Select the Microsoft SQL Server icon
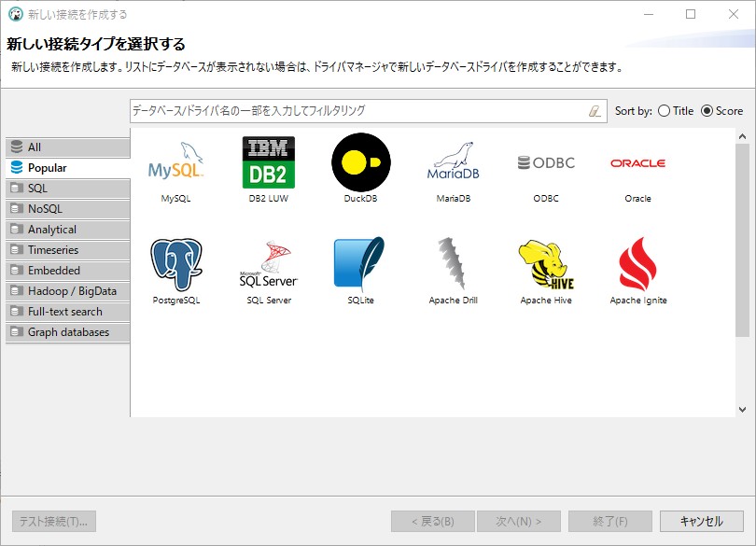Image resolution: width=756 pixels, height=546 pixels. (269, 264)
